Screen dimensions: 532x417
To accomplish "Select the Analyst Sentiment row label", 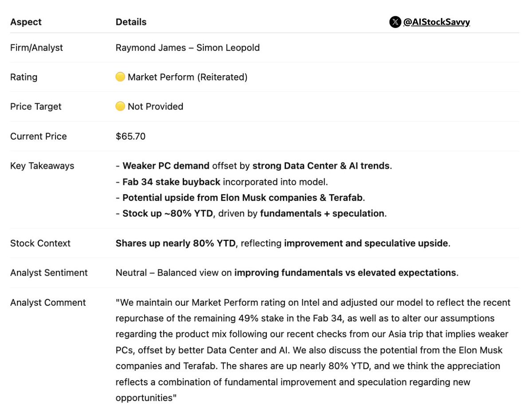I will pos(49,273).
